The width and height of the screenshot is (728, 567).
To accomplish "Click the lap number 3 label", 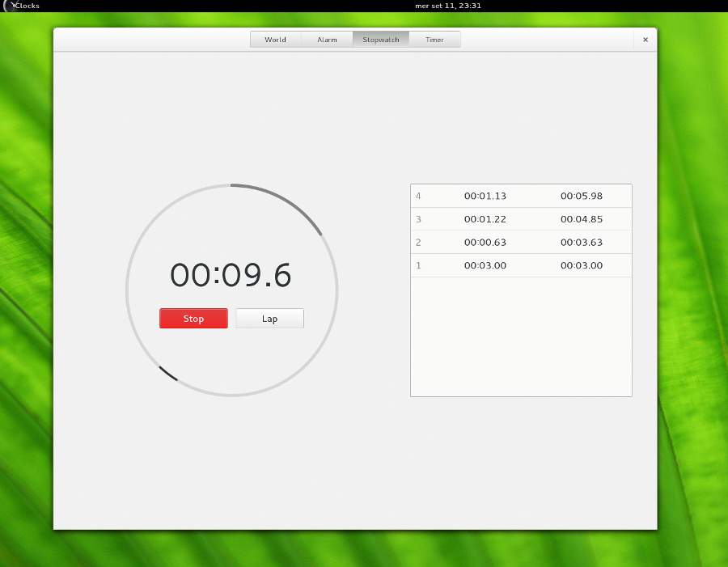I will coord(418,219).
